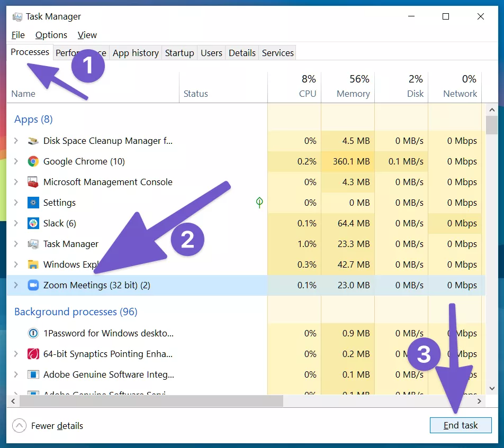Expand the Zoom Meetings process group
This screenshot has height=448, width=504.
coord(16,285)
